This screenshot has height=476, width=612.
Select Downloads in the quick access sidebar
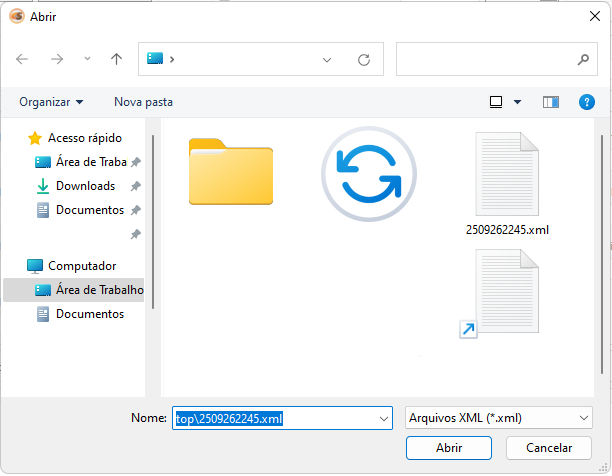85,186
